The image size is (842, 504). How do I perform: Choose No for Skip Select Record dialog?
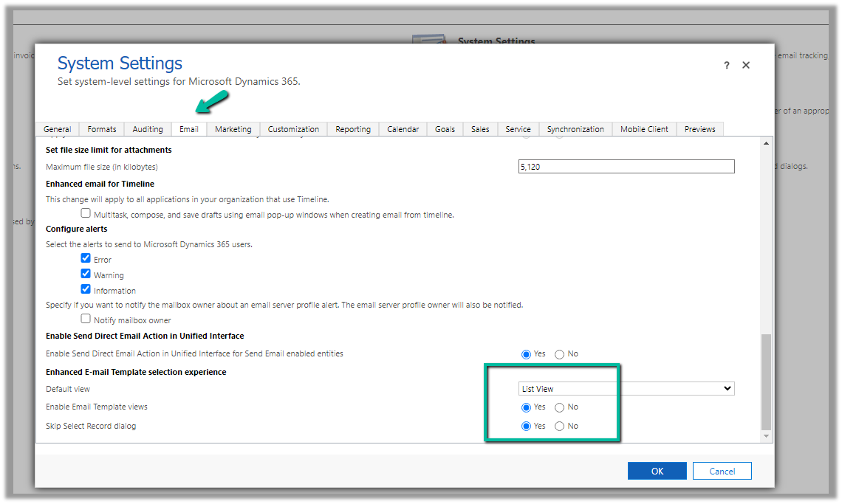pyautogui.click(x=559, y=427)
